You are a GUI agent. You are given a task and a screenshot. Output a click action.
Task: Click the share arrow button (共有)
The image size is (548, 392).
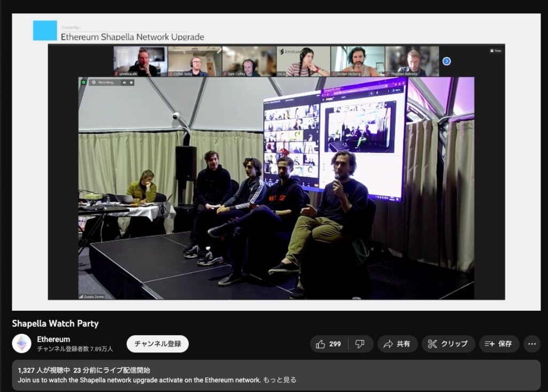pos(397,344)
